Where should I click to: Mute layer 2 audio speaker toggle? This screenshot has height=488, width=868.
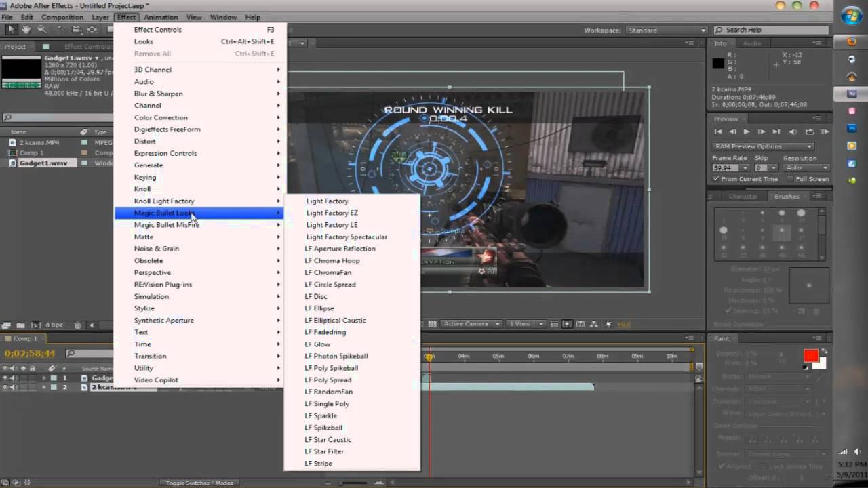coord(13,388)
